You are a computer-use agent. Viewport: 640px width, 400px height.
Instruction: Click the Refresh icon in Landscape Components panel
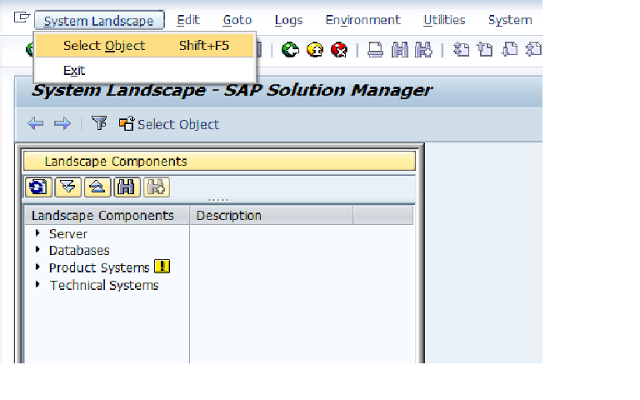[x=38, y=187]
